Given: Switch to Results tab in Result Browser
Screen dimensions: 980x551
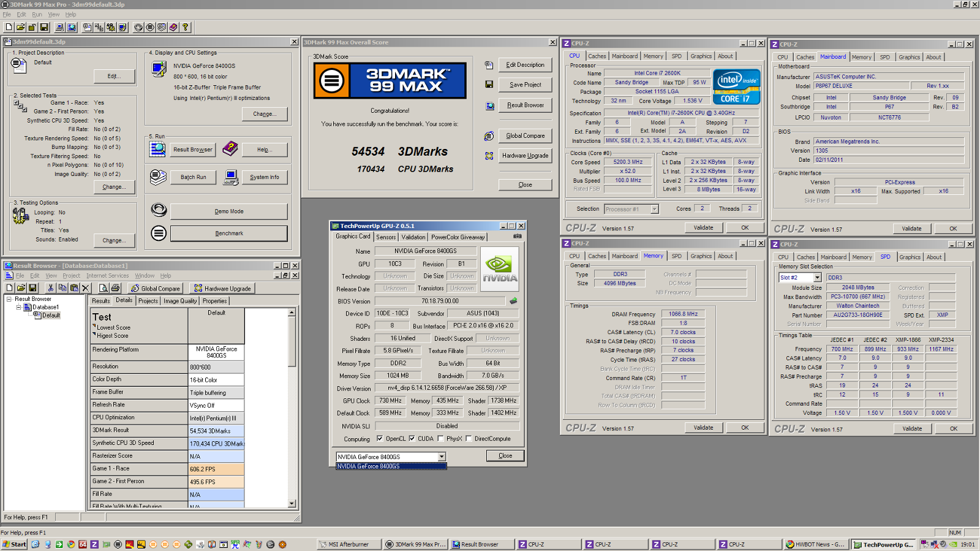Looking at the screenshot, I should point(101,301).
